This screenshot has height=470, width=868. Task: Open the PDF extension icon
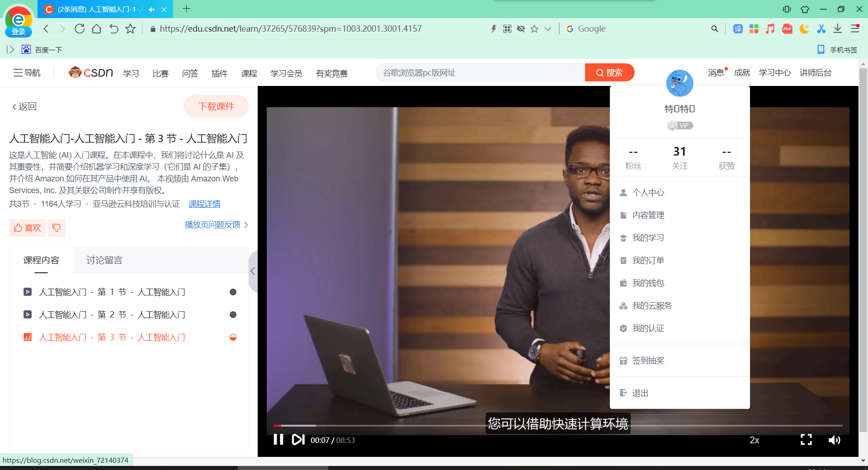[787, 29]
